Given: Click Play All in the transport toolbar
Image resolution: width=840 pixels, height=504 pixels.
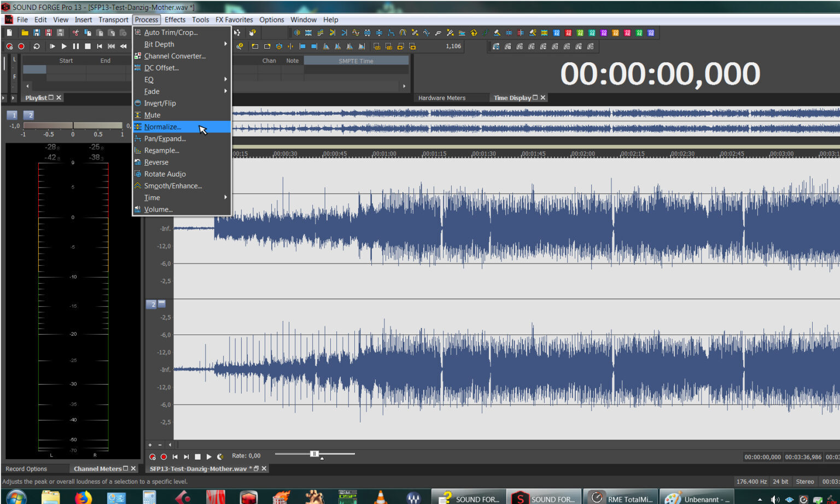Looking at the screenshot, I should [x=52, y=46].
